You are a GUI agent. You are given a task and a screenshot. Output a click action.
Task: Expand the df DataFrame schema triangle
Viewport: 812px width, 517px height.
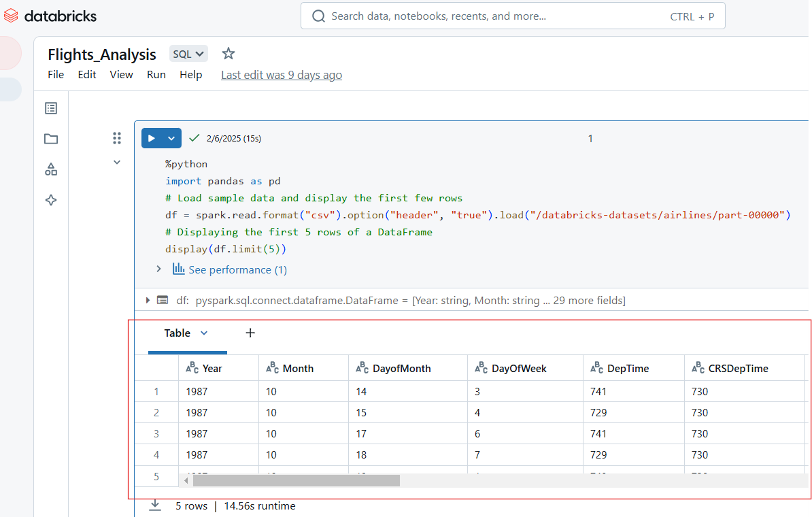tap(148, 300)
